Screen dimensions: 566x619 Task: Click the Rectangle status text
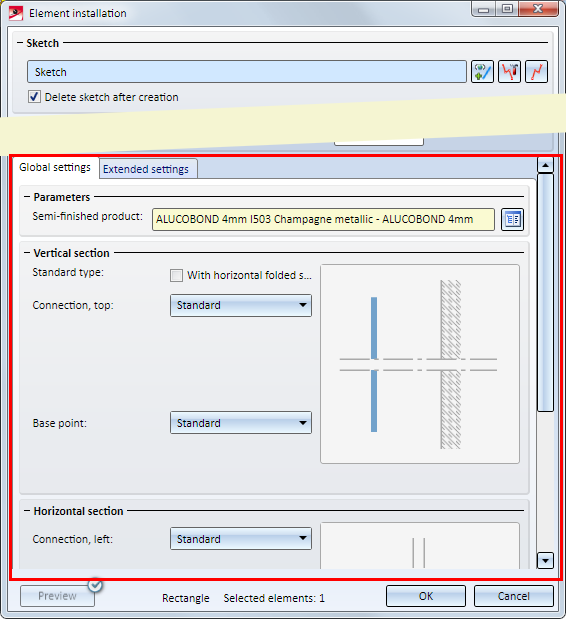pyautogui.click(x=186, y=598)
